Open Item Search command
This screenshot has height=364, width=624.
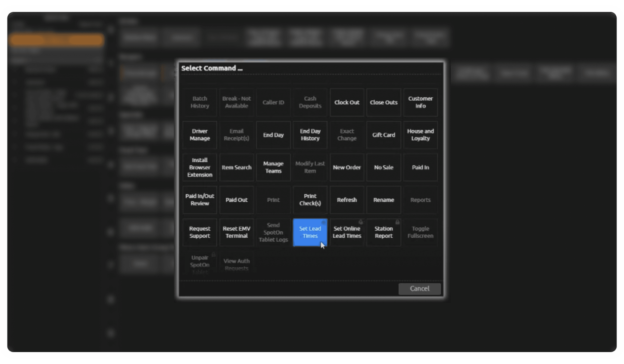pyautogui.click(x=236, y=167)
